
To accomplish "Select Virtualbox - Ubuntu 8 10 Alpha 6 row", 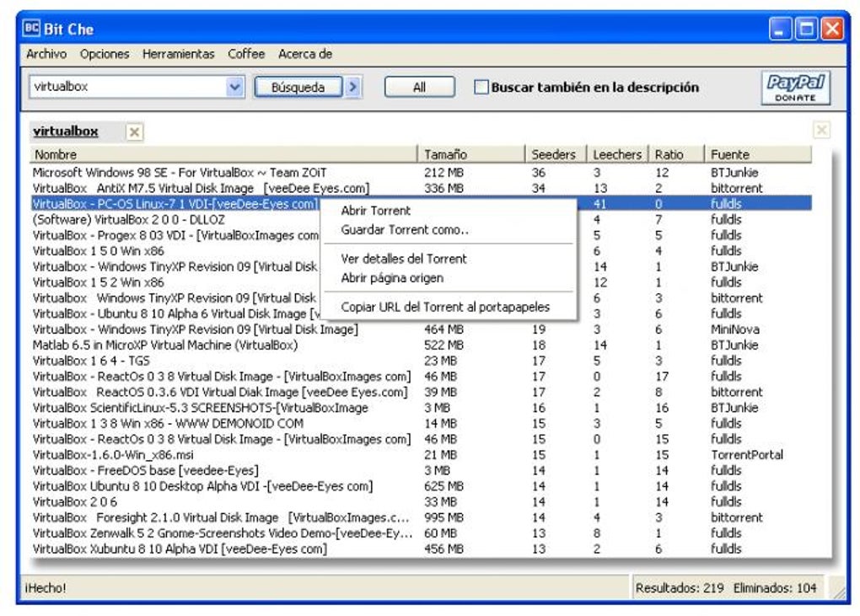I will point(175,314).
